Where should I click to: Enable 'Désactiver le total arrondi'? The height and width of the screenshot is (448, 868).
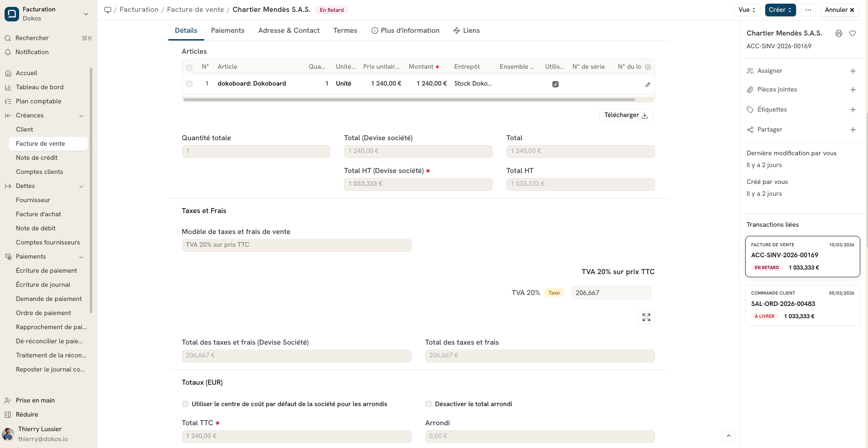pyautogui.click(x=428, y=404)
